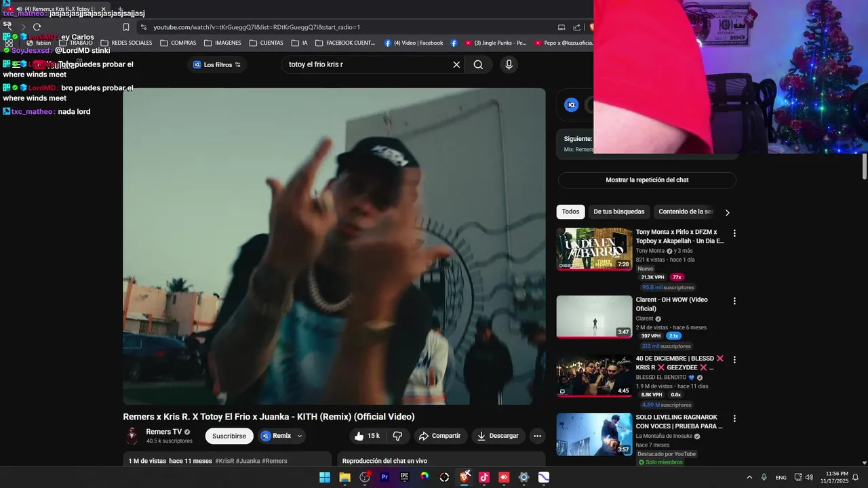Open File Explorer from taskbar
Viewport: 868px width, 488px height.
(344, 477)
